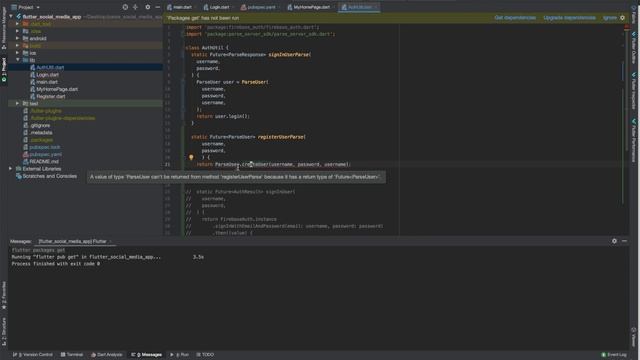Select README.md in project tree
Screen dimensions: 640x360
[44, 162]
